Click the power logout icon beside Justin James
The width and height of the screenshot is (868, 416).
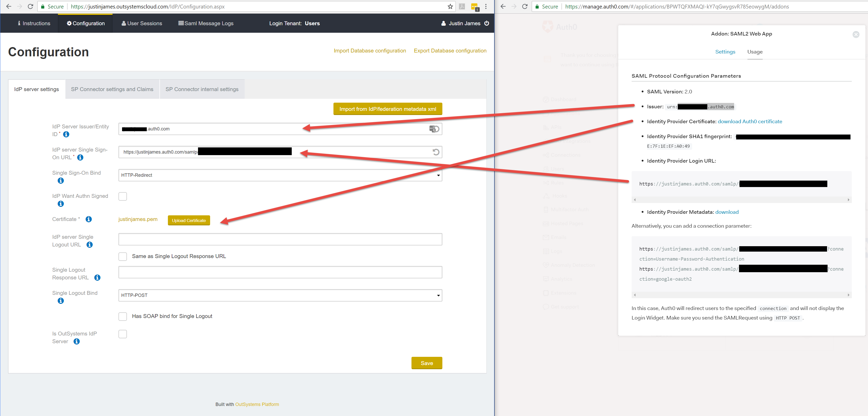[x=487, y=23]
